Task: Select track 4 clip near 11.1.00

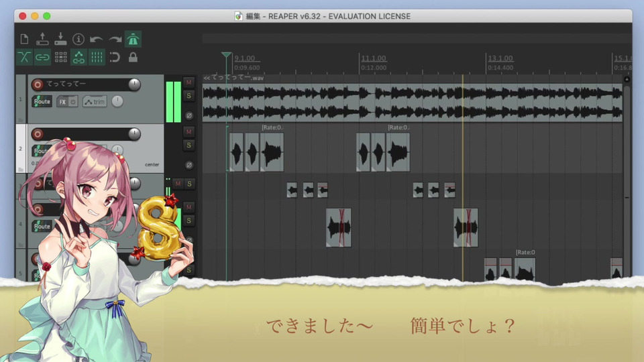Action: (x=338, y=228)
